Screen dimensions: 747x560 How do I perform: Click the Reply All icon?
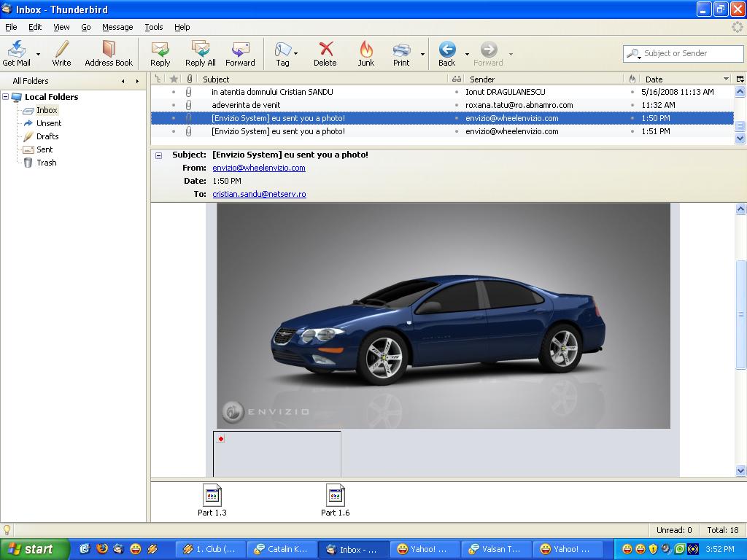200,52
